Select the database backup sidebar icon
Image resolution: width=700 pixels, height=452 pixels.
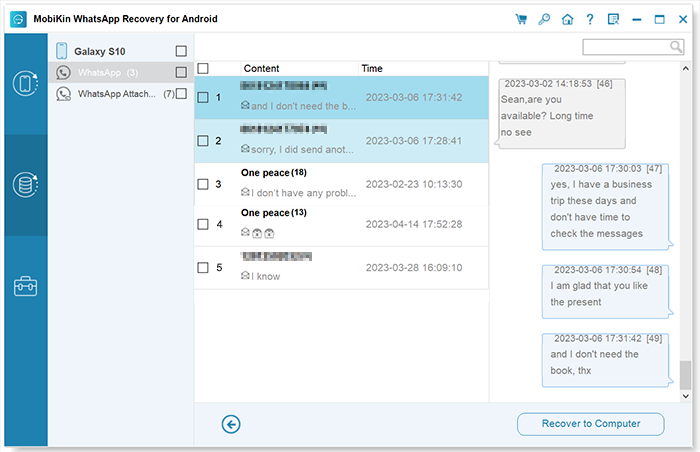pos(25,184)
